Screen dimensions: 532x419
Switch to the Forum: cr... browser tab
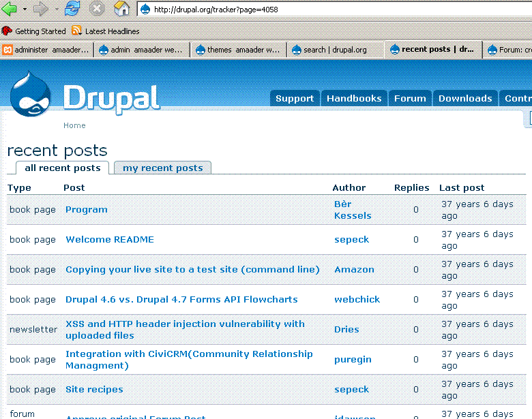(x=508, y=50)
